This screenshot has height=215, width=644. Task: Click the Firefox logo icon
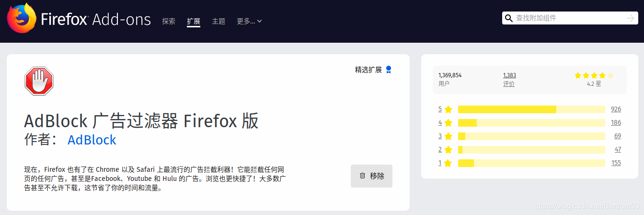(x=22, y=18)
